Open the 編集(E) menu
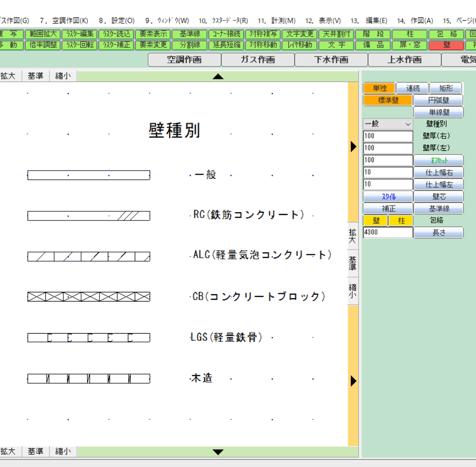Image resolution: width=476 pixels, height=467 pixels. (x=369, y=21)
